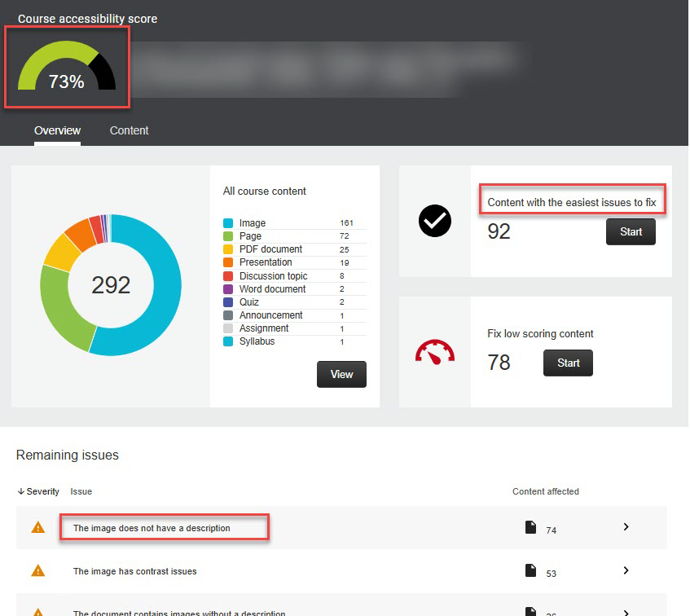The image size is (690, 616).
Task: Start fixing content with easiest issues
Action: (631, 232)
